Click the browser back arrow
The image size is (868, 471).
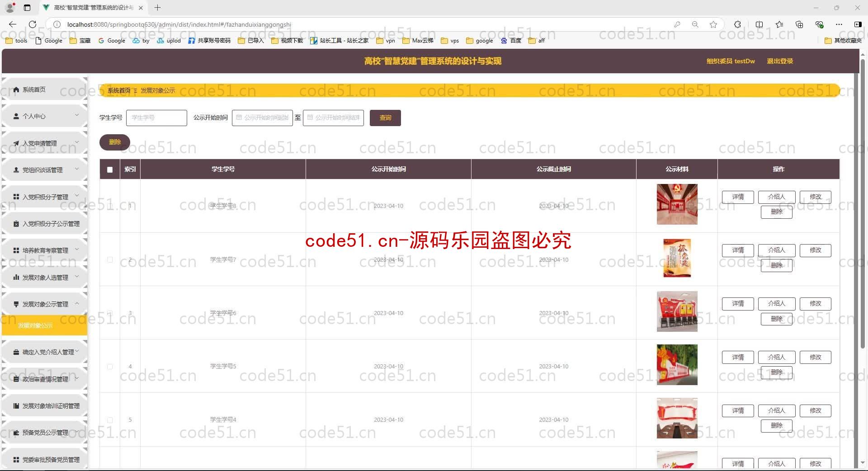(13, 24)
